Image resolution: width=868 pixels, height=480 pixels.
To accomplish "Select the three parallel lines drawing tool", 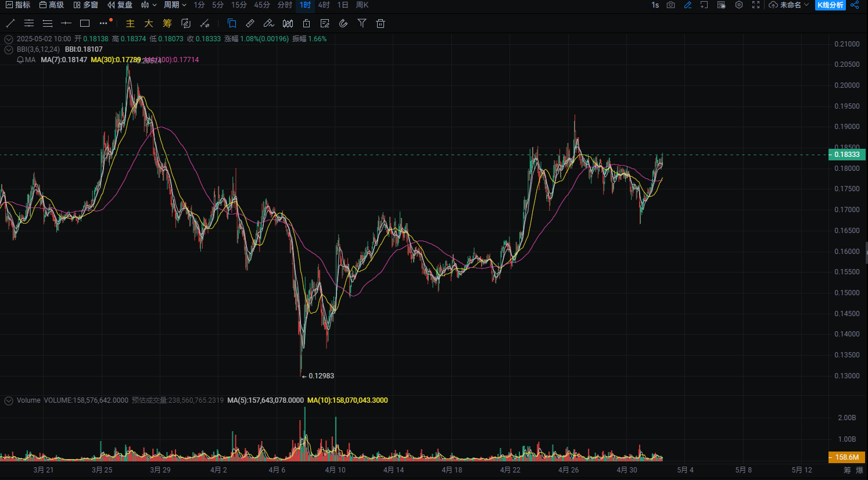I will 48,23.
